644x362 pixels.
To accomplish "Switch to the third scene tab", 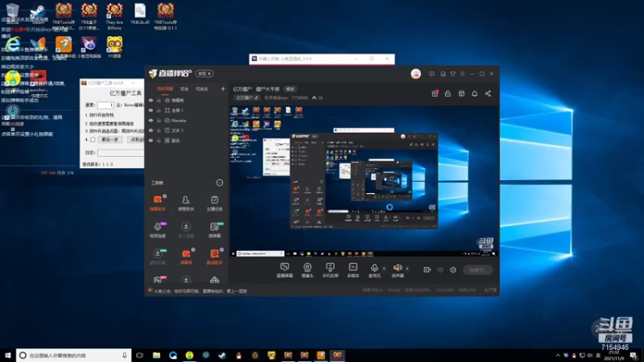I will click(x=202, y=89).
